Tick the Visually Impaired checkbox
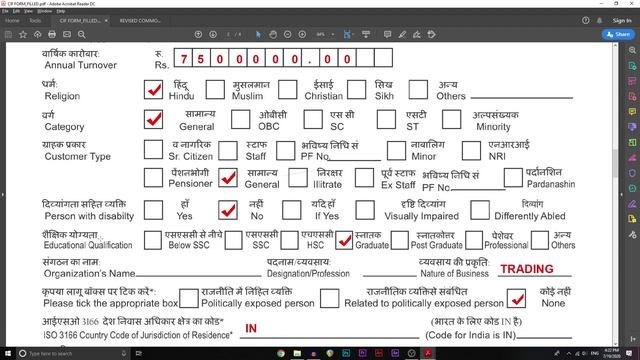Viewport: 640px width, 360px height. click(365, 210)
